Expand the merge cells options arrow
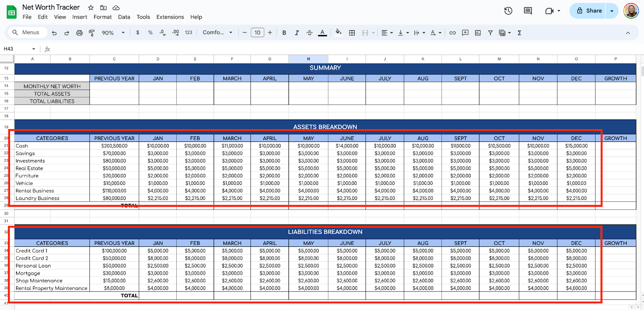The height and width of the screenshot is (310, 644). pyautogui.click(x=373, y=33)
